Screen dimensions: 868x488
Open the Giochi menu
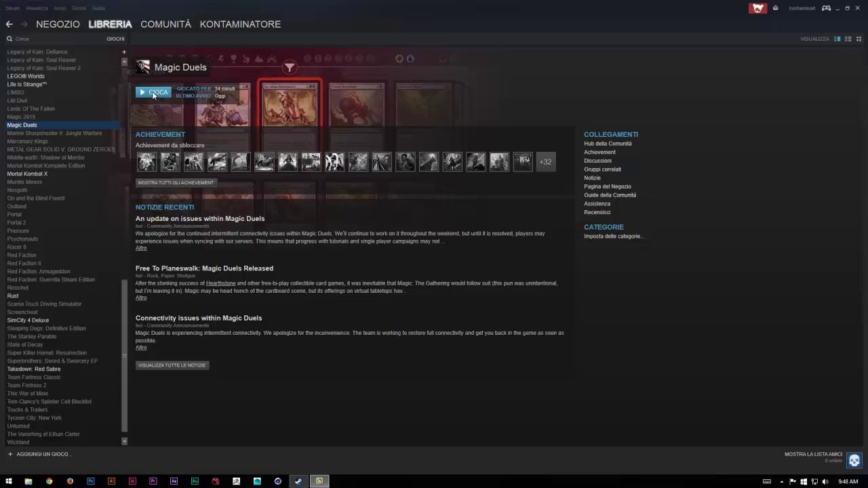(x=79, y=8)
